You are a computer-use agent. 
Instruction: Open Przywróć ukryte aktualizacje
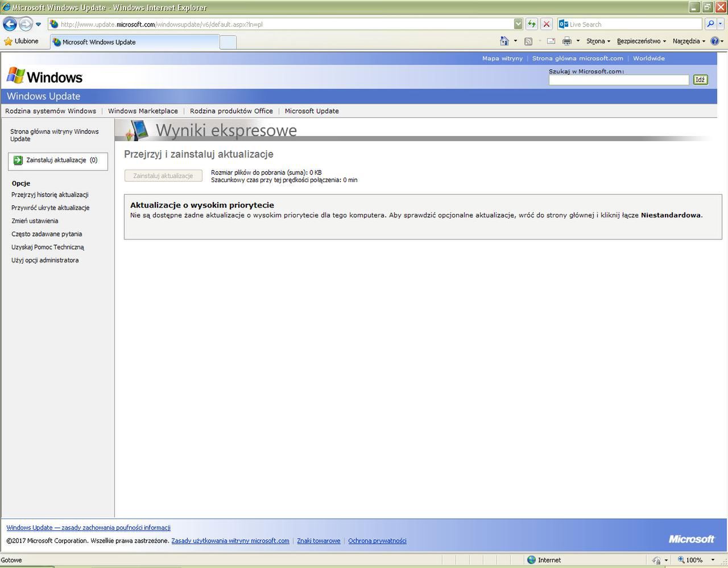[x=51, y=208]
